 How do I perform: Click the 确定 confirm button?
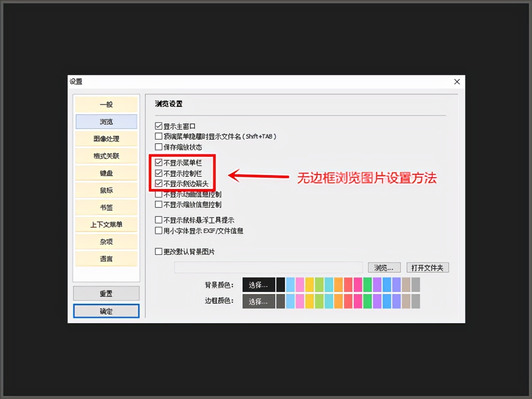[106, 311]
